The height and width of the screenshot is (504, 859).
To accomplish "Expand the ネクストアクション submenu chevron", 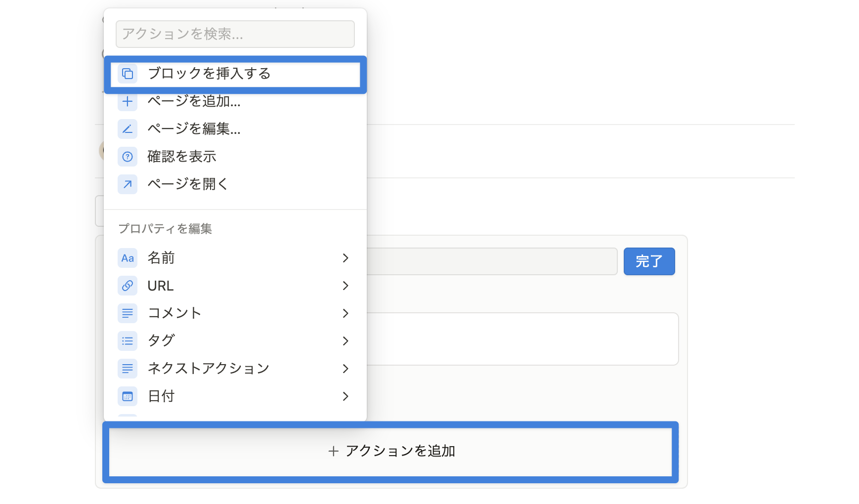I will [345, 369].
